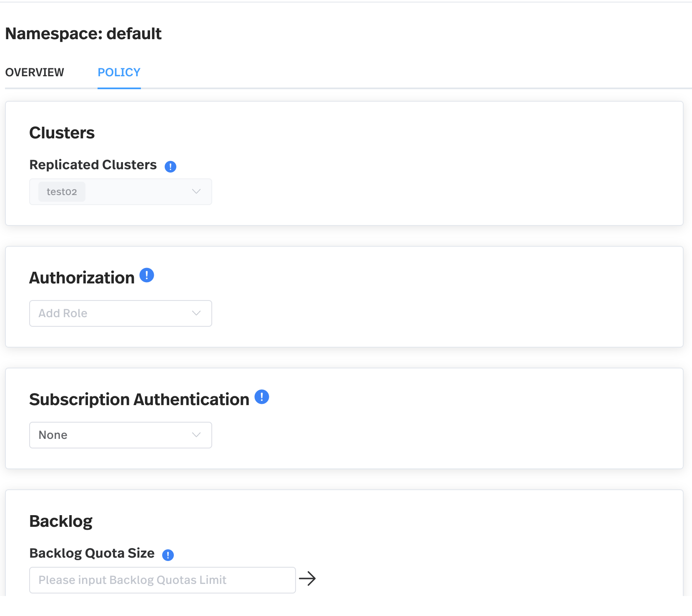This screenshot has width=692, height=616.
Task: Switch to the Overview tab
Action: click(35, 72)
